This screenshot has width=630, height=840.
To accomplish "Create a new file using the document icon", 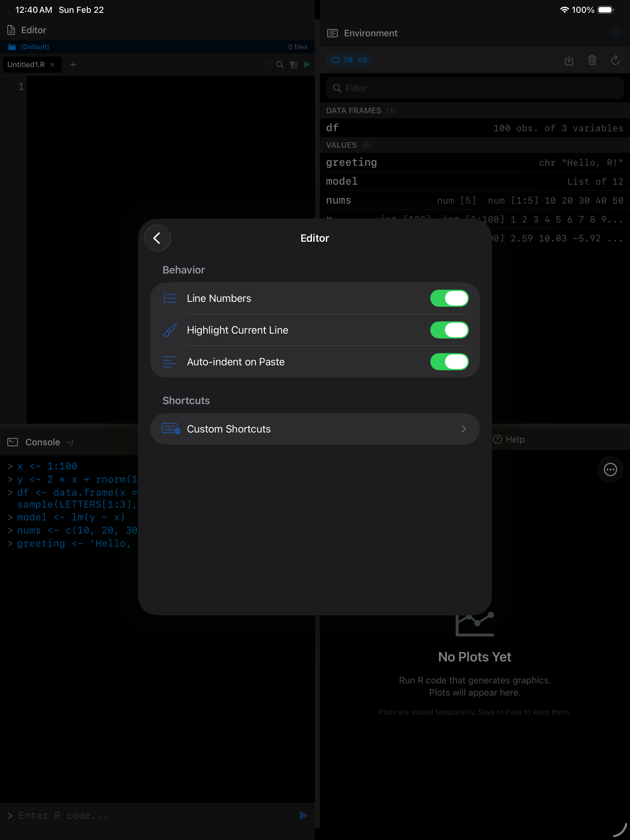I will [266, 65].
